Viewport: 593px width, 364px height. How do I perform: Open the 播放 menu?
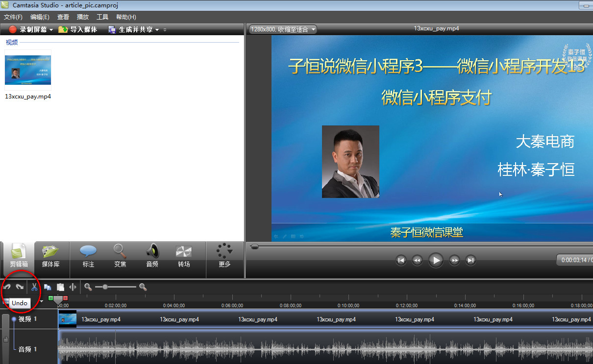[83, 17]
